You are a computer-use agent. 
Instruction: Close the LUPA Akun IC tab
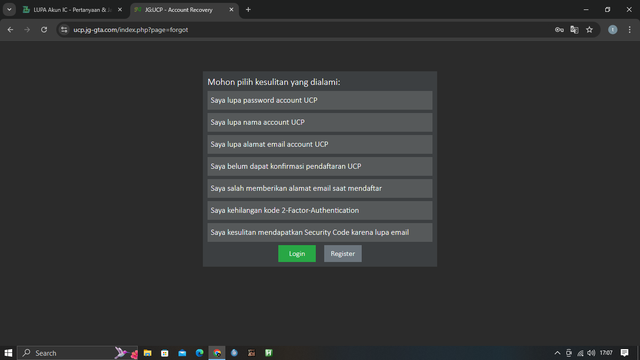point(120,9)
